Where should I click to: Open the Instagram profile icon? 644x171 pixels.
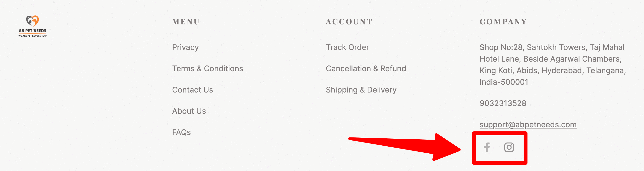pyautogui.click(x=509, y=147)
